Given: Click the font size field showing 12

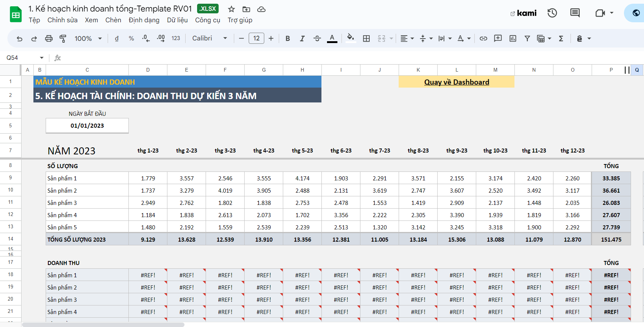Looking at the screenshot, I should point(256,39).
